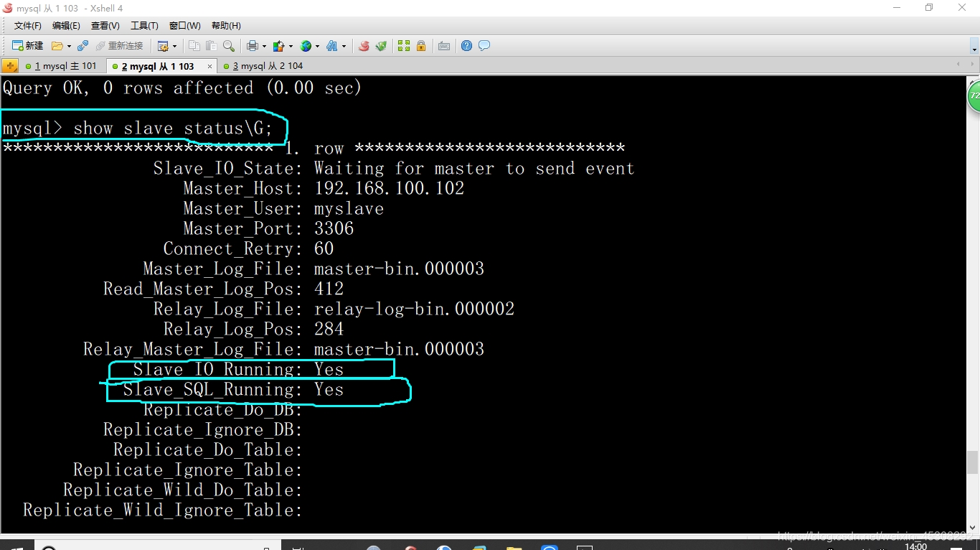Click the Master_Host value 192.168.100.102

(x=390, y=189)
